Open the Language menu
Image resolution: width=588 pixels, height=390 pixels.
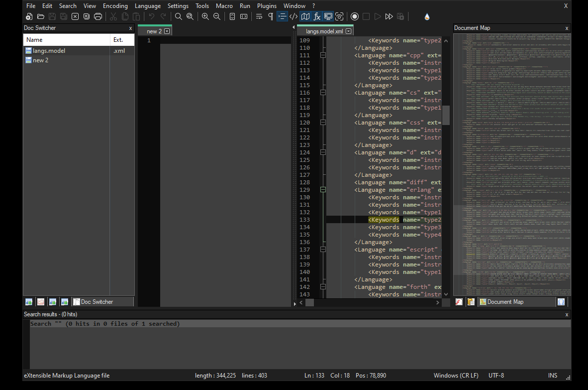tap(147, 5)
